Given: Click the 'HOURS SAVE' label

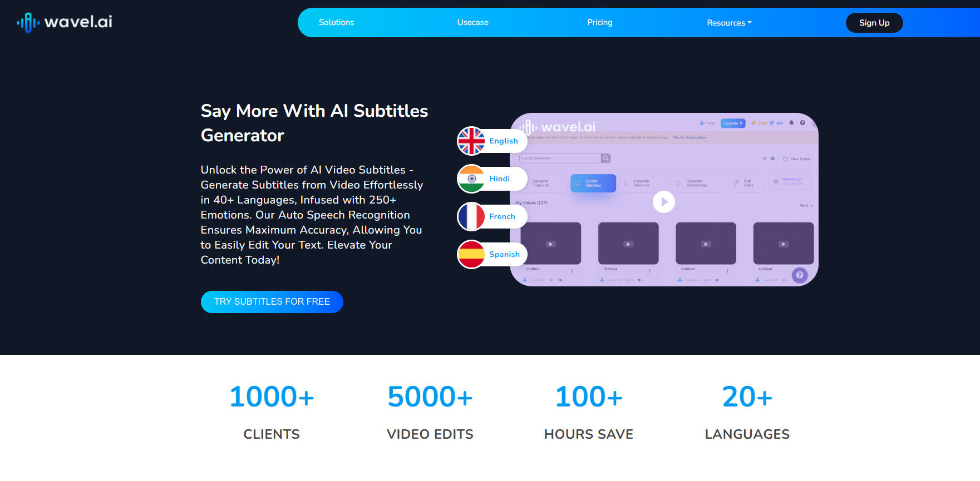Looking at the screenshot, I should tap(589, 434).
